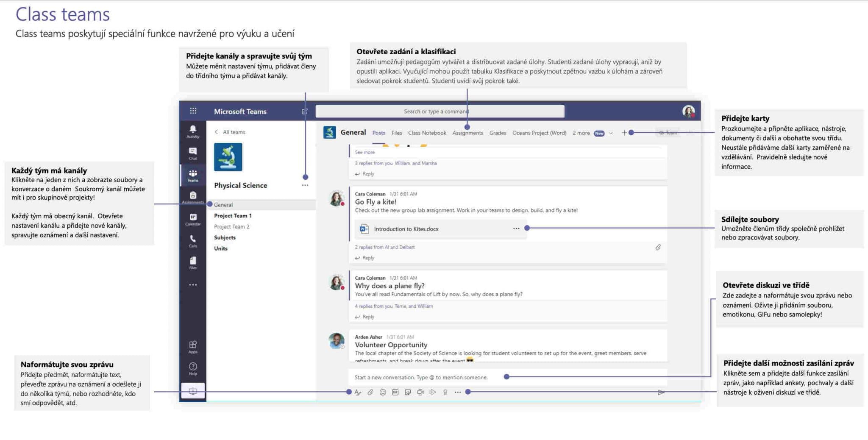This screenshot has height=440, width=868.
Task: Show more apps ellipsis in the sidebar
Action: pyautogui.click(x=193, y=285)
